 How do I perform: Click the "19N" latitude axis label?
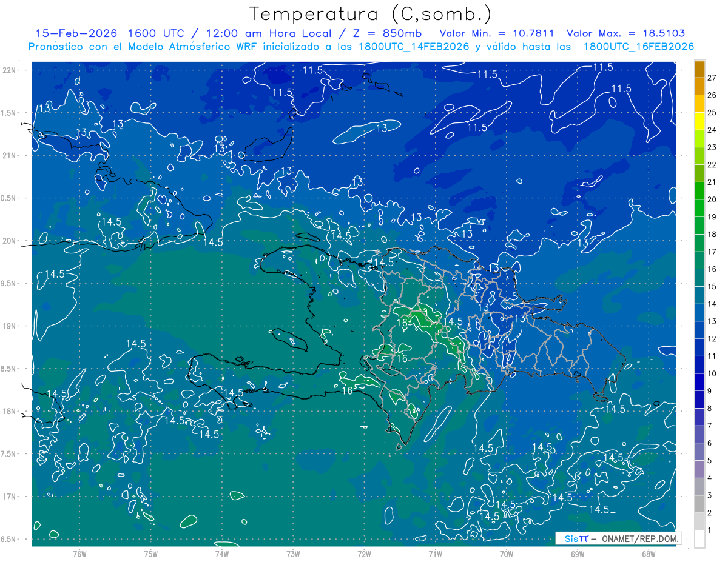tap(10, 326)
